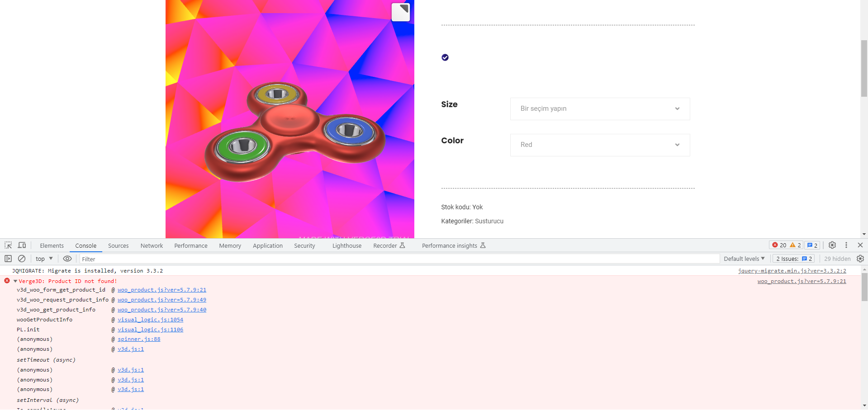Open the Performance tab
Image resolution: width=868 pixels, height=410 pixels.
click(x=191, y=245)
